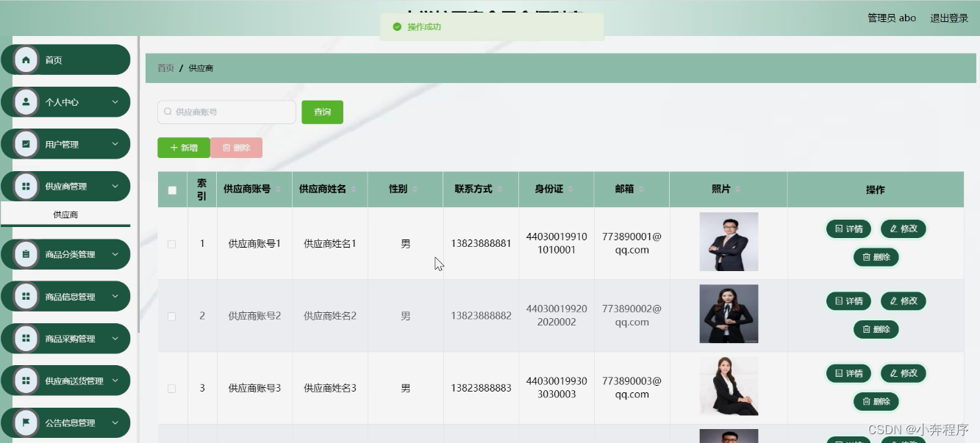This screenshot has width=980, height=443.
Task: Sort by 邮箱 column arrows
Action: click(x=641, y=190)
